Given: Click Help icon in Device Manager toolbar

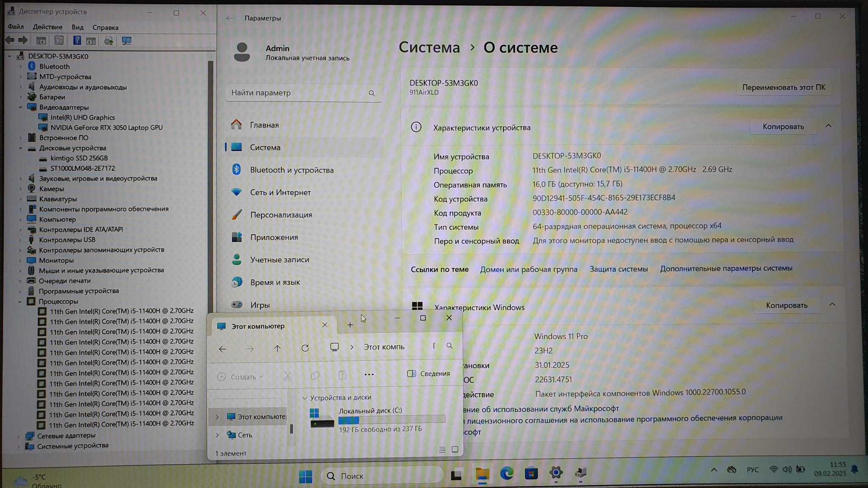Looking at the screenshot, I should pos(77,41).
